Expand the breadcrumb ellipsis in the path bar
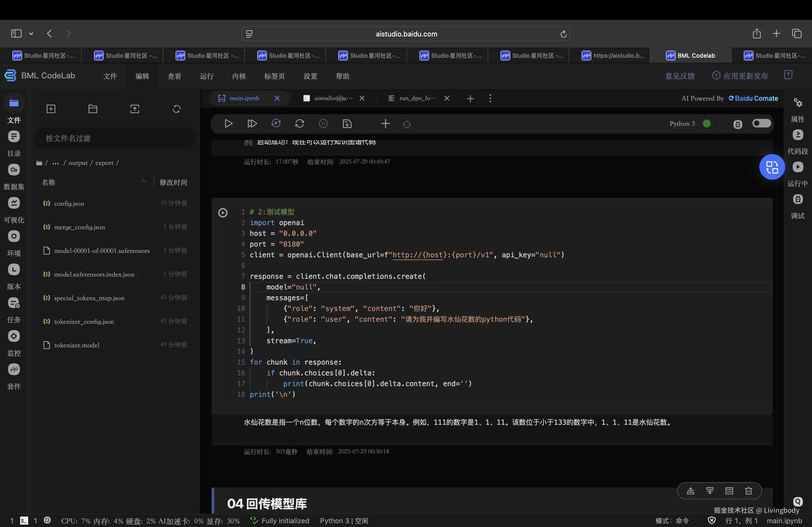The width and height of the screenshot is (812, 527). [x=55, y=163]
